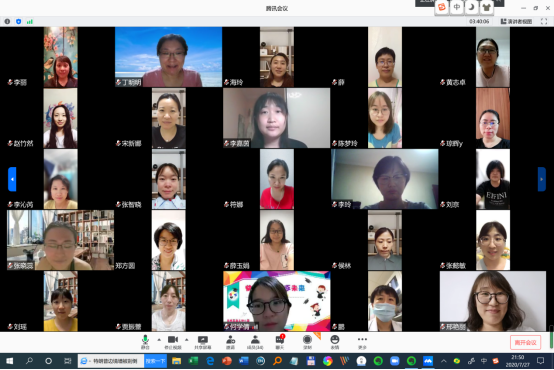Expand the more options menu

362,342
